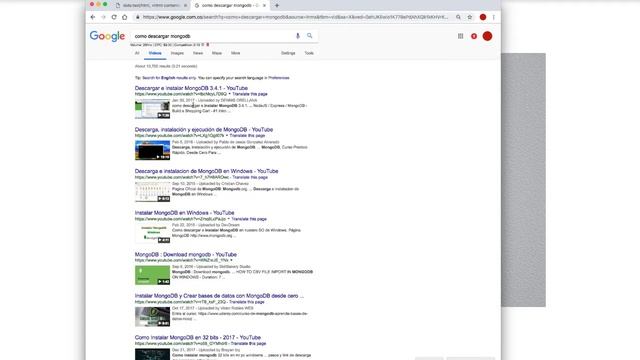Click the padlock icon in the address bar
This screenshot has height=360, width=640.
[x=138, y=17]
